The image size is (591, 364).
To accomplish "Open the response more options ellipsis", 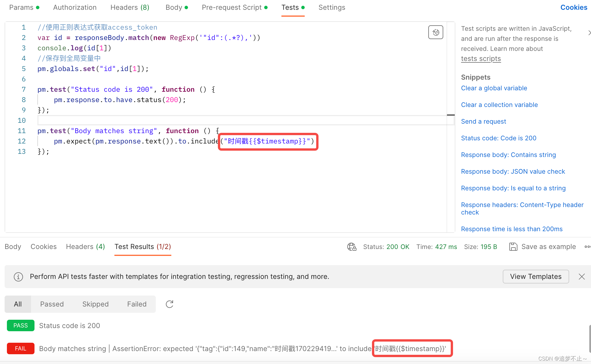I will click(587, 247).
